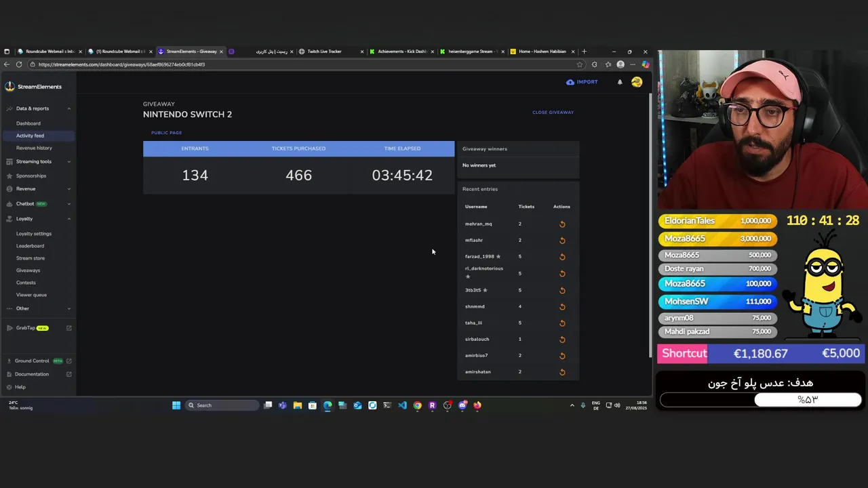This screenshot has height=488, width=868.
Task: Open Stream store page
Action: click(x=31, y=258)
